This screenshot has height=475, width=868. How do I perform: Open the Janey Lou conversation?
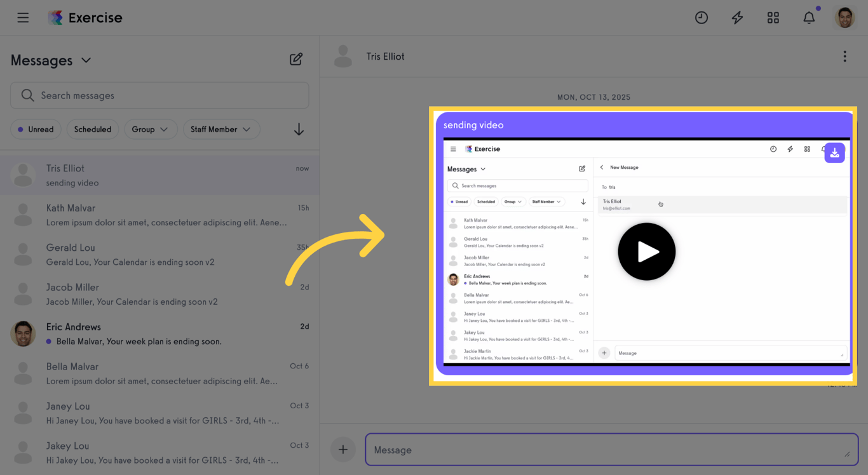click(159, 413)
